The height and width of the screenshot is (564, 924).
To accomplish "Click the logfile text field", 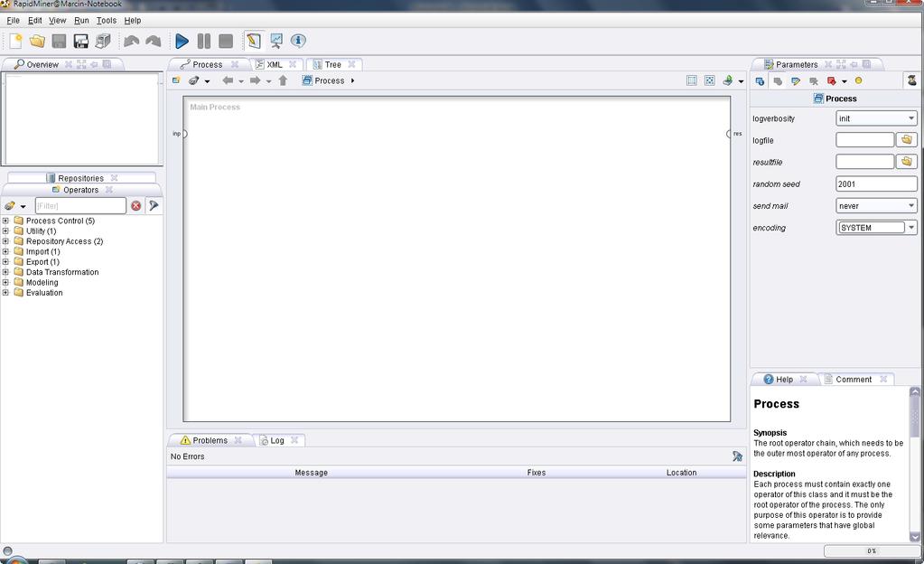I will (x=864, y=140).
